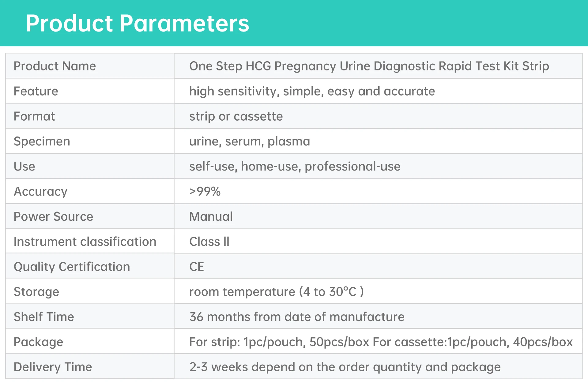Click the "CE" quality certification value
Image resolution: width=588 pixels, height=390 pixels.
click(197, 267)
